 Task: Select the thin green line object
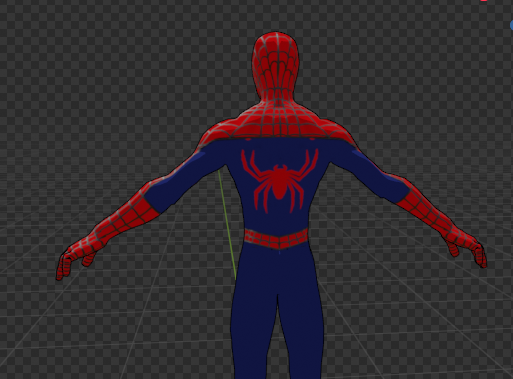pos(227,225)
